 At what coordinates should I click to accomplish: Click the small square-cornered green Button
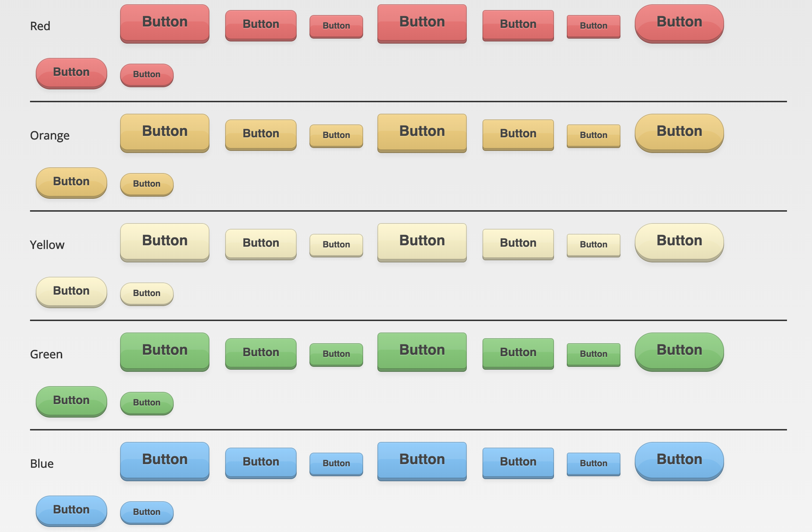tap(594, 355)
